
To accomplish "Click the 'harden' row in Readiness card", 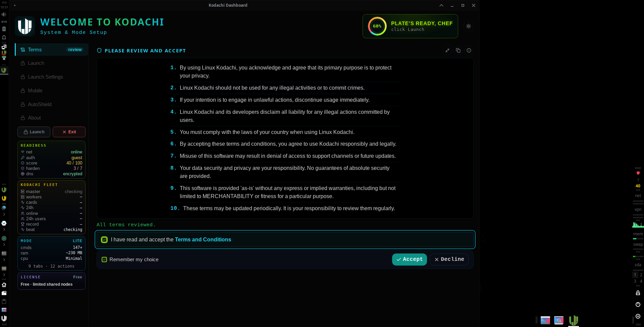I will coord(51,169).
